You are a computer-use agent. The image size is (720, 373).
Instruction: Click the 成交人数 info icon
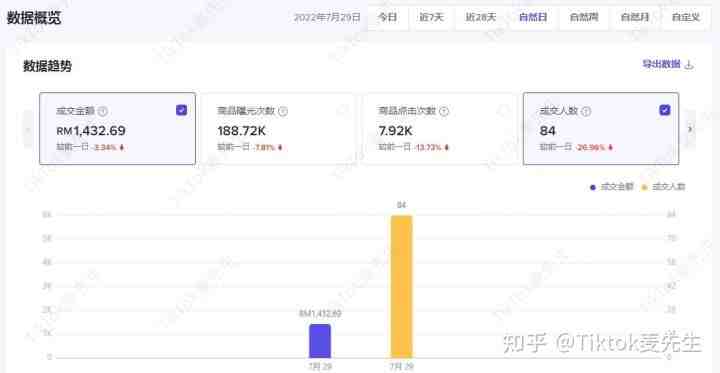586,111
